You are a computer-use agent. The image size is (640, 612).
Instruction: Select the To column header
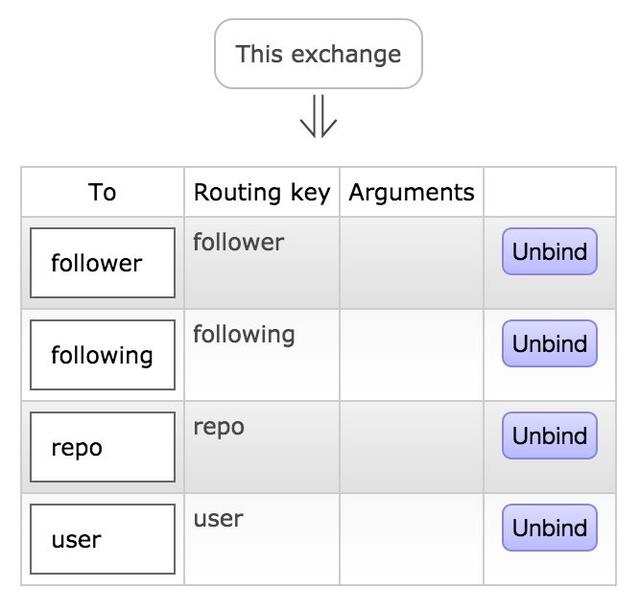(102, 192)
